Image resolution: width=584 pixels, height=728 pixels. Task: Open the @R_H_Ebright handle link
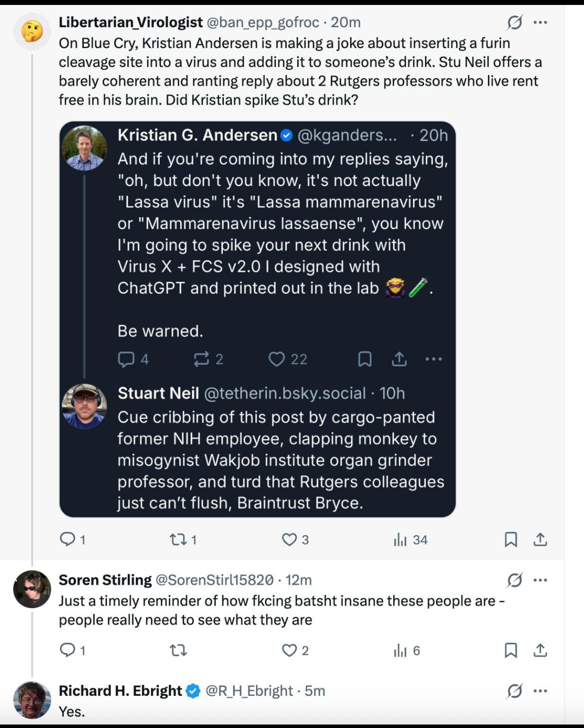(249, 691)
